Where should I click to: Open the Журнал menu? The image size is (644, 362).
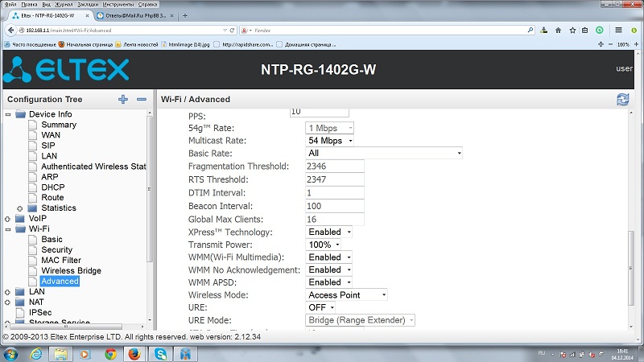pyautogui.click(x=64, y=5)
